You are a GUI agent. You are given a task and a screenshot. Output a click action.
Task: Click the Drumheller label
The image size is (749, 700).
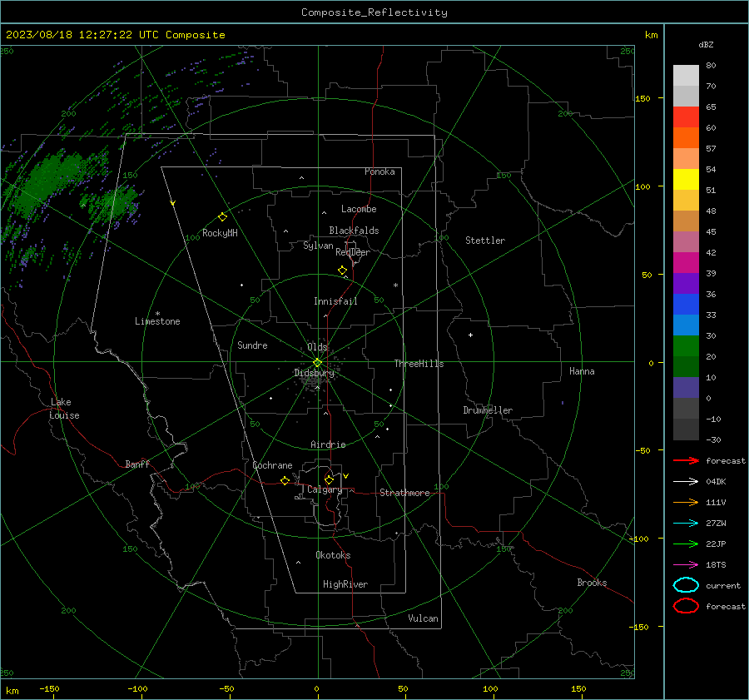coord(488,410)
